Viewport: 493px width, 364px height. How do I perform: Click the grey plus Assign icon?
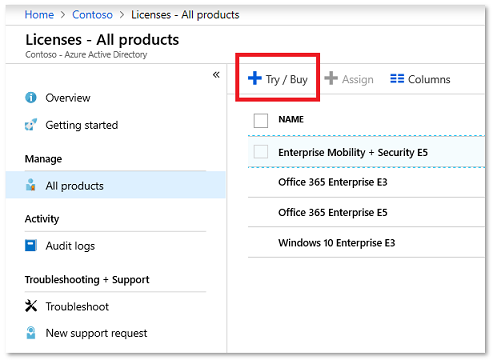tap(331, 78)
